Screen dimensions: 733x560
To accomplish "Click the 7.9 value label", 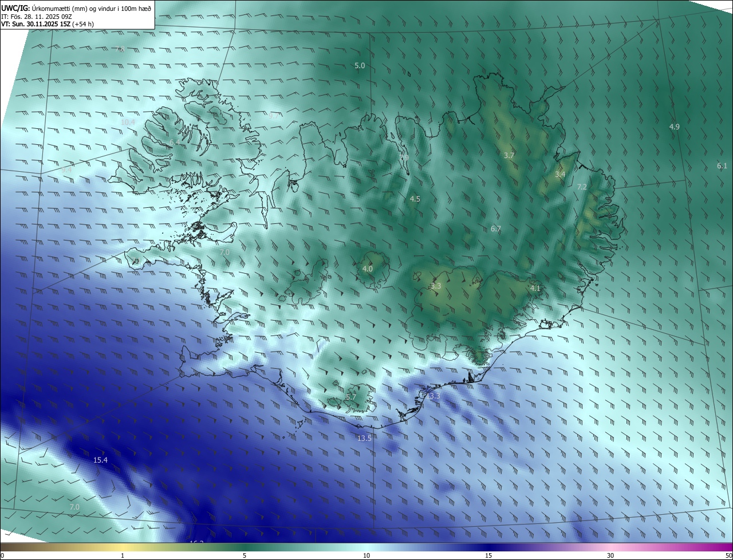I will tap(404, 157).
